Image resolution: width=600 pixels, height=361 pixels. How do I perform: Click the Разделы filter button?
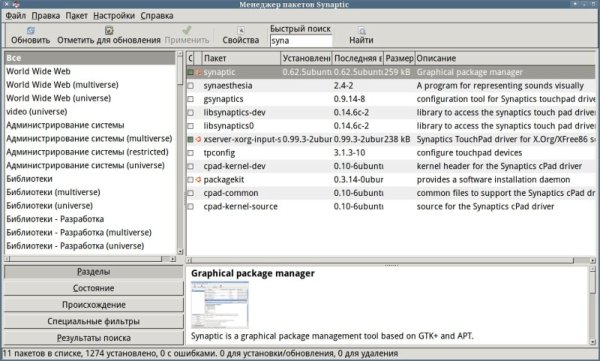coord(94,271)
